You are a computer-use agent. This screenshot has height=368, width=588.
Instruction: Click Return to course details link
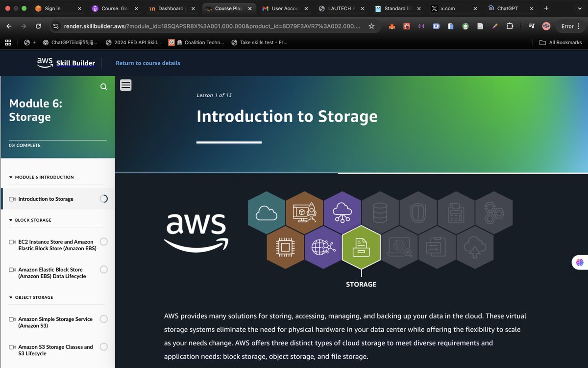click(x=148, y=63)
